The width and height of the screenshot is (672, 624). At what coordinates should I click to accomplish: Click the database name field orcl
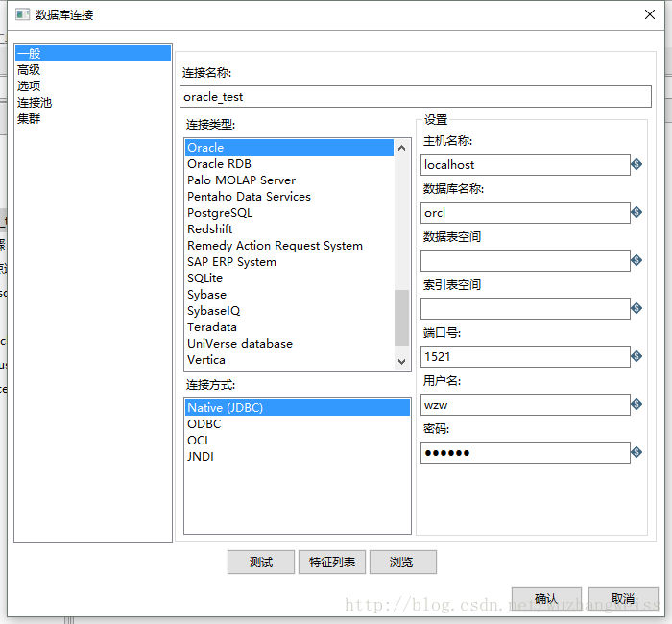click(x=525, y=212)
